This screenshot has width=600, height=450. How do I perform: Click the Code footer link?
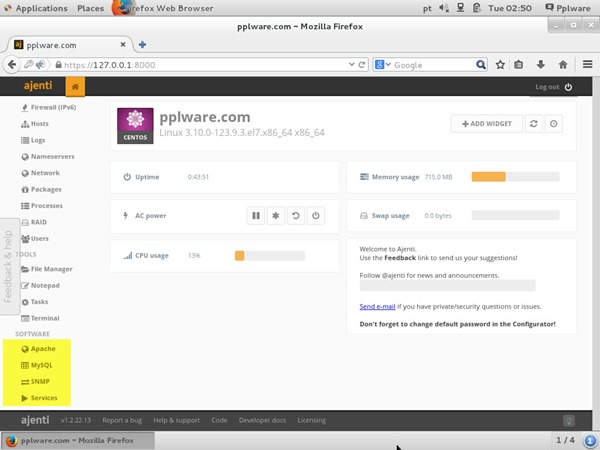coord(219,420)
